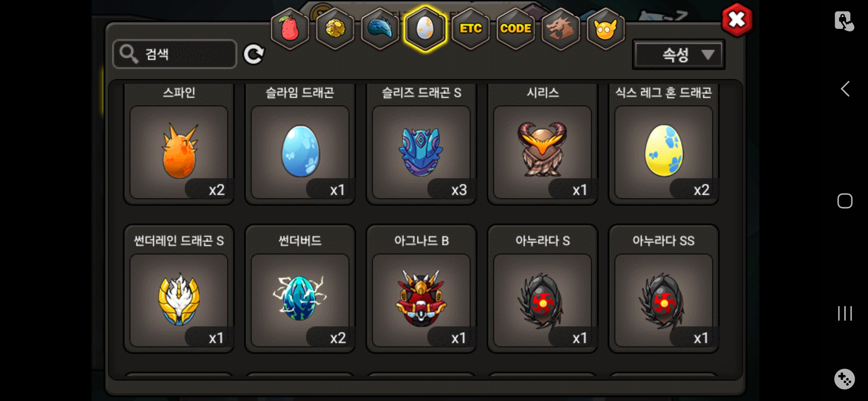
Task: Select the egg inventory tab
Action: click(425, 29)
